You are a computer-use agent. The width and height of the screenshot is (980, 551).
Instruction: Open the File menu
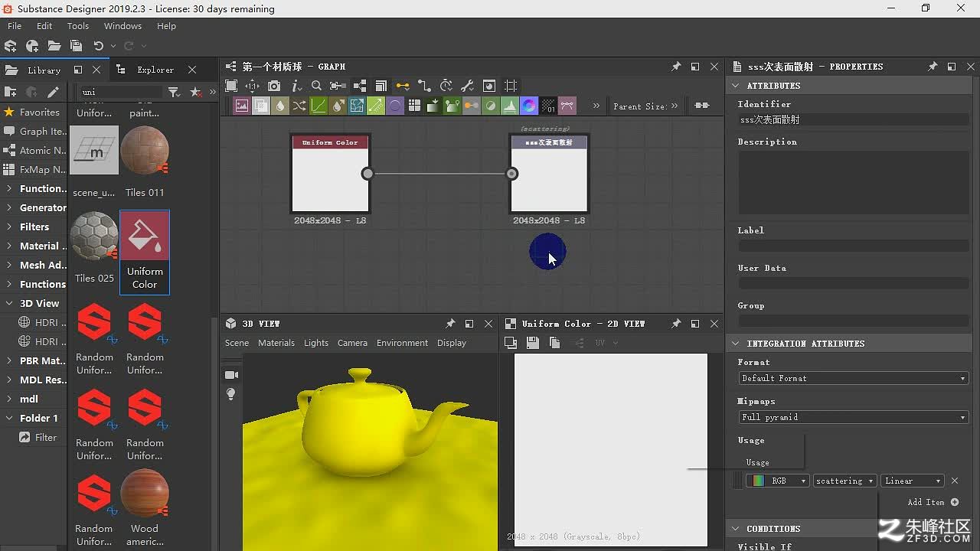(15, 26)
